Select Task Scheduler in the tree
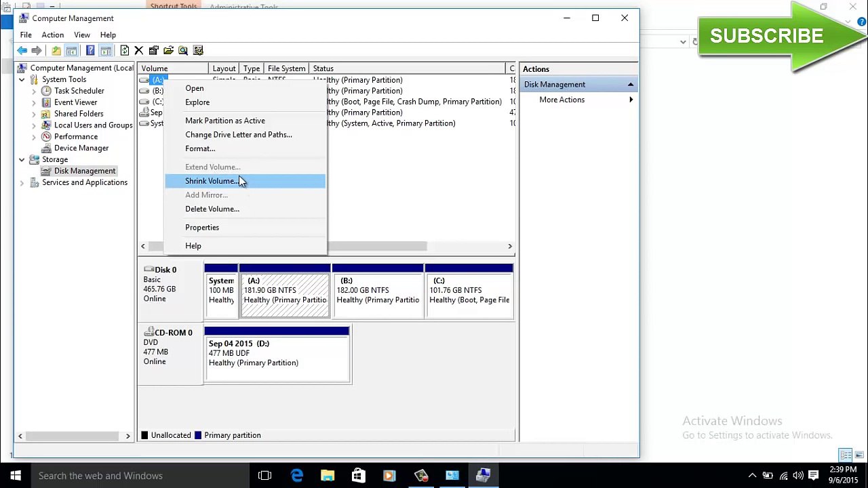Image resolution: width=868 pixels, height=488 pixels. click(79, 91)
